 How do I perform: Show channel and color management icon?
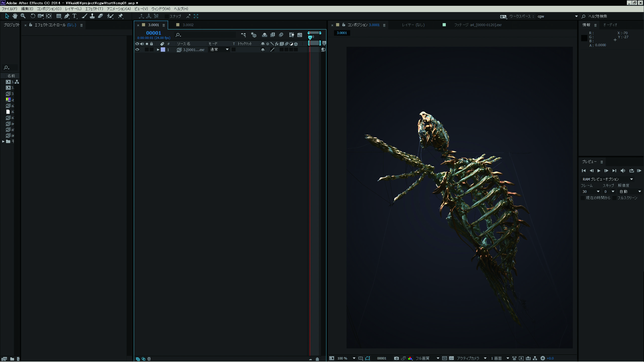click(410, 358)
